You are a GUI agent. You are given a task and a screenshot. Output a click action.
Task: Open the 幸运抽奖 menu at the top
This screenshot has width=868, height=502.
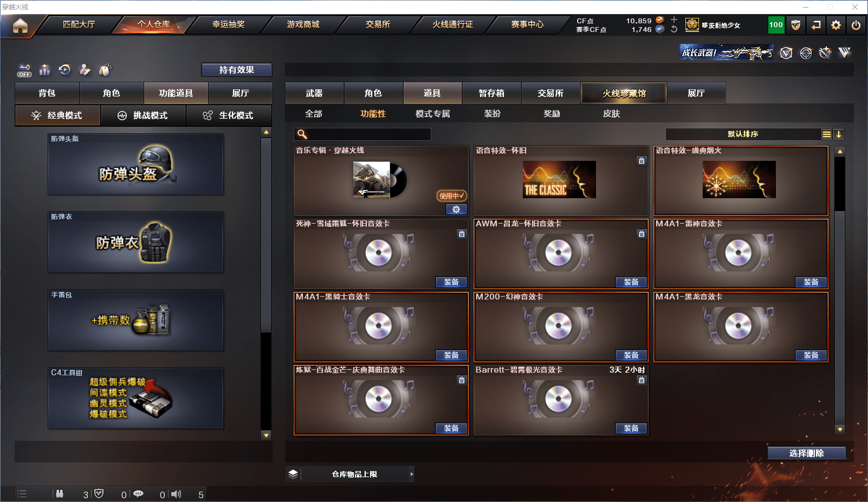pyautogui.click(x=228, y=24)
